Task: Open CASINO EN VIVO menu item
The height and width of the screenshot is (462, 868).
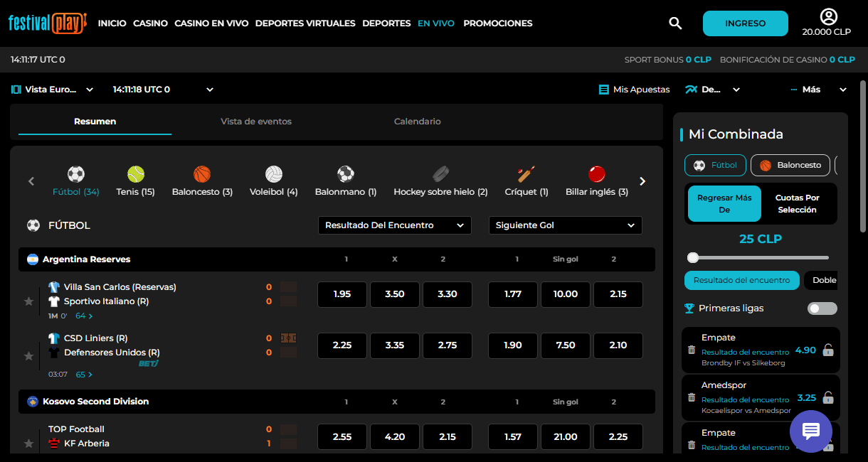Action: point(211,23)
